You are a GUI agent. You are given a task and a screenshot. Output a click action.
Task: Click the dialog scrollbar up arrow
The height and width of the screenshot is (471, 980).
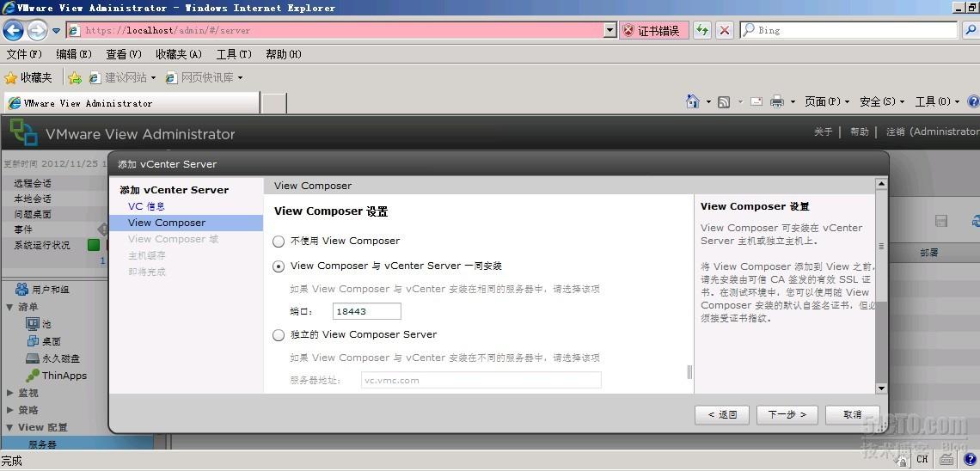tap(881, 184)
